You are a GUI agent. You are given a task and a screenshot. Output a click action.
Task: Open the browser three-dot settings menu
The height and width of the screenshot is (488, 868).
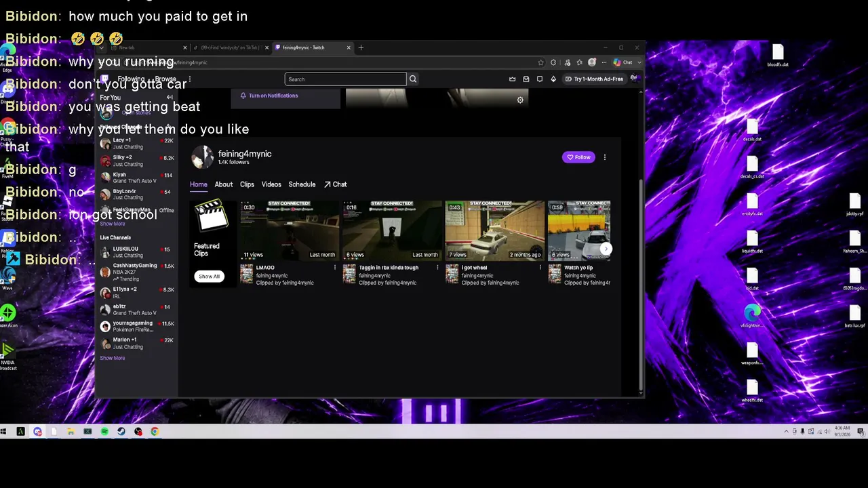coord(604,62)
